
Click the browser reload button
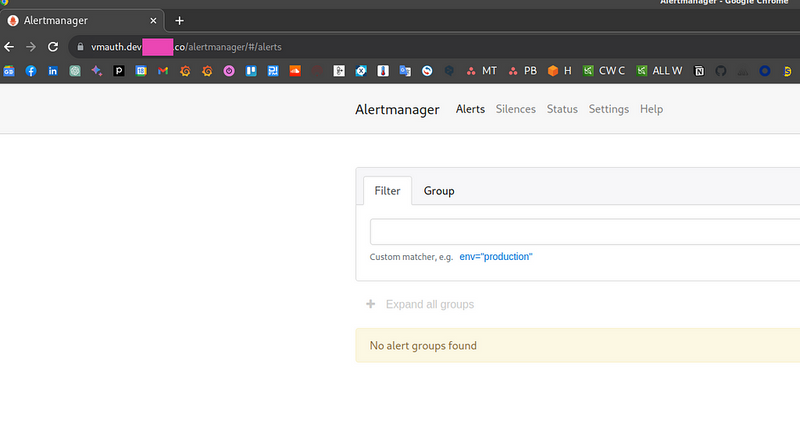pyautogui.click(x=54, y=46)
